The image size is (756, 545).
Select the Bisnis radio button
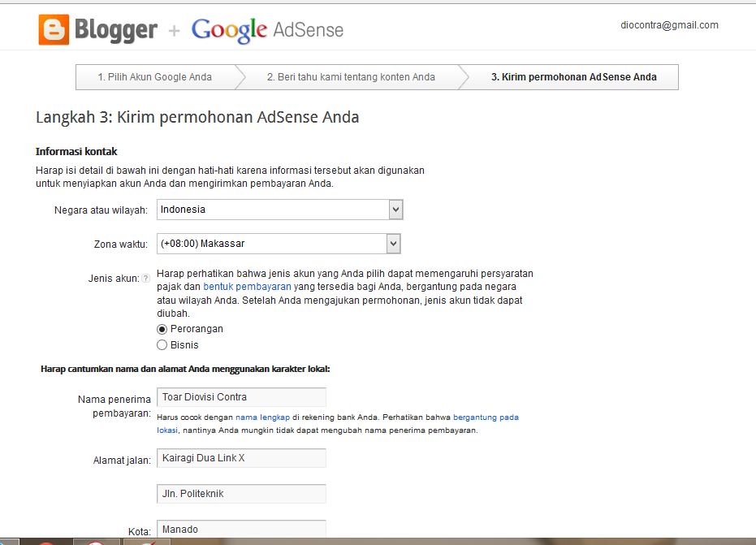tap(162, 345)
